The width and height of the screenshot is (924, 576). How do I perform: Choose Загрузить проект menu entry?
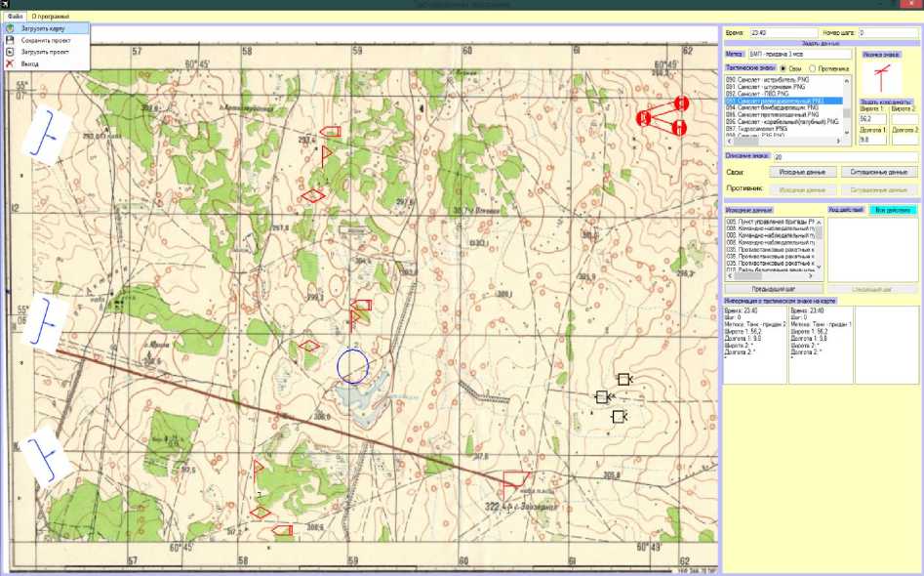[x=46, y=52]
